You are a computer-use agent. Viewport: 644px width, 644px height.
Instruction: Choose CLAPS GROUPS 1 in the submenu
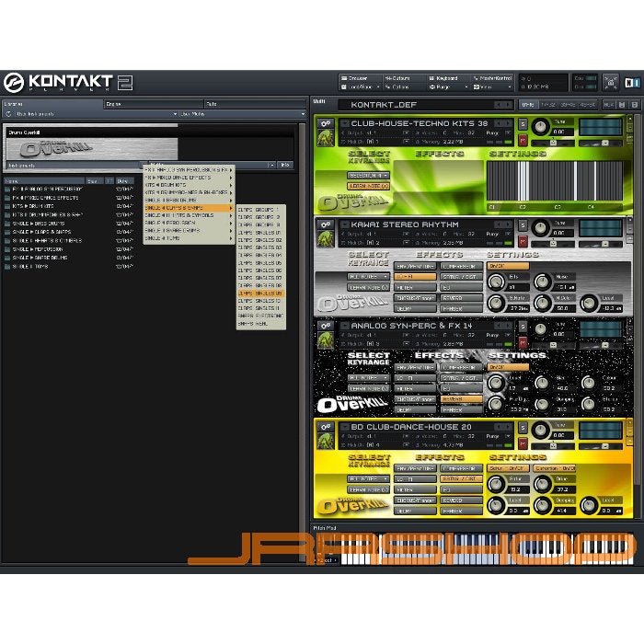pyautogui.click(x=260, y=210)
